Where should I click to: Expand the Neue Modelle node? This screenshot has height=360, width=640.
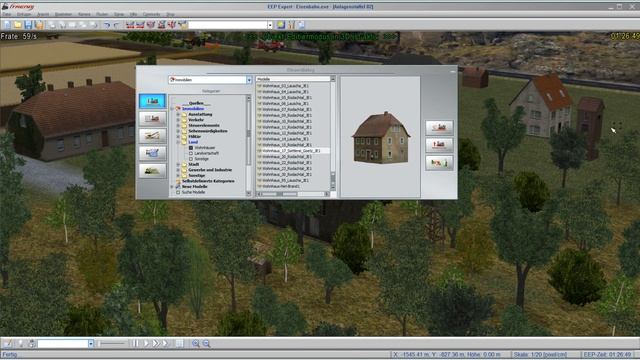(172, 187)
